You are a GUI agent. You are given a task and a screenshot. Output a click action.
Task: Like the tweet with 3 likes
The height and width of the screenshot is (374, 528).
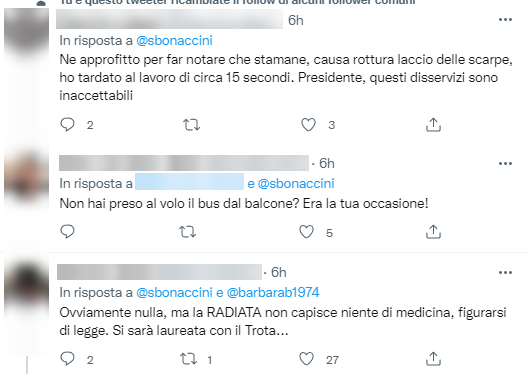tap(308, 125)
